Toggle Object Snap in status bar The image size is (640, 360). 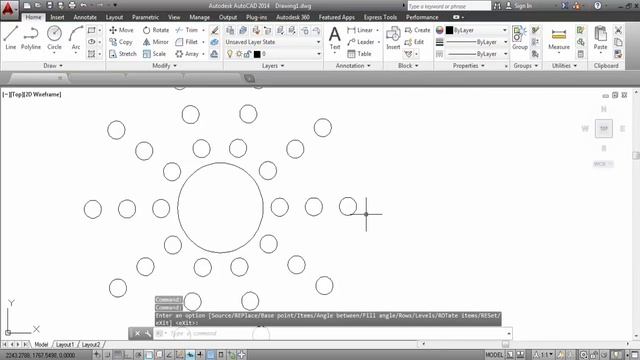[149, 355]
